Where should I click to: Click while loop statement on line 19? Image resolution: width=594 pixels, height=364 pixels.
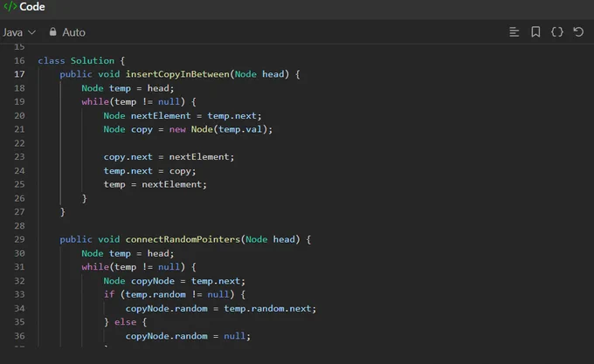(x=139, y=102)
